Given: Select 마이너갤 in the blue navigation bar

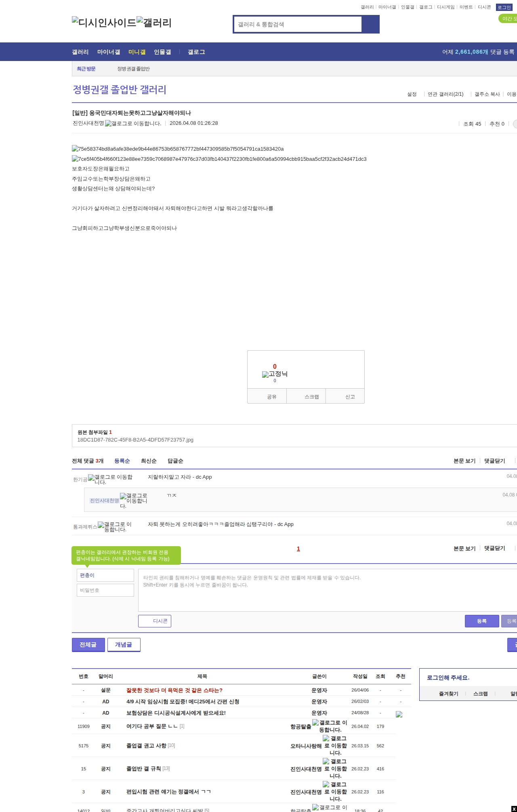Looking at the screenshot, I should [109, 52].
